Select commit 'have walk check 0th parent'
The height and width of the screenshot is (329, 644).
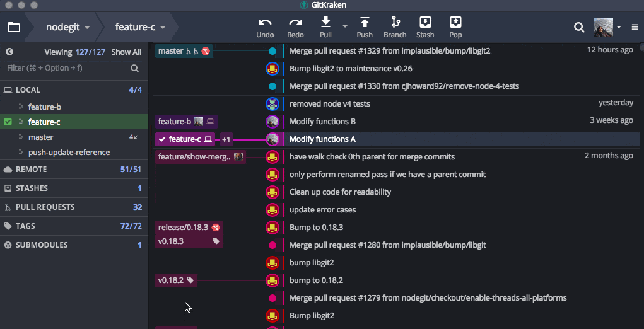point(372,157)
